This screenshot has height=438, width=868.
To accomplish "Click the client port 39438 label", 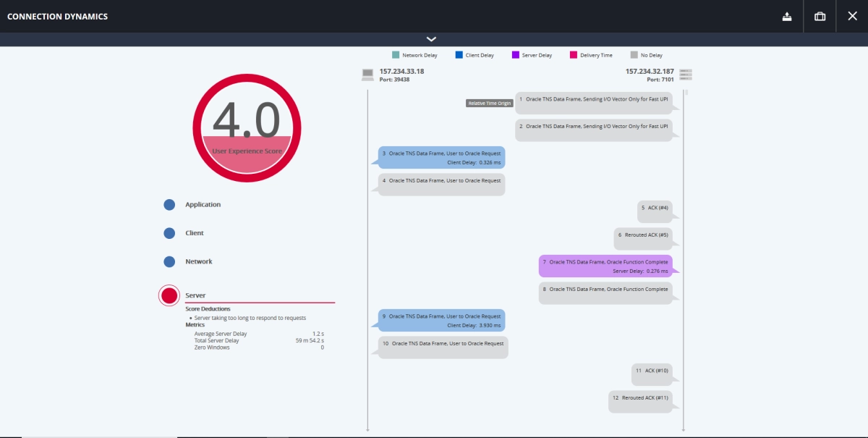I will coord(394,80).
